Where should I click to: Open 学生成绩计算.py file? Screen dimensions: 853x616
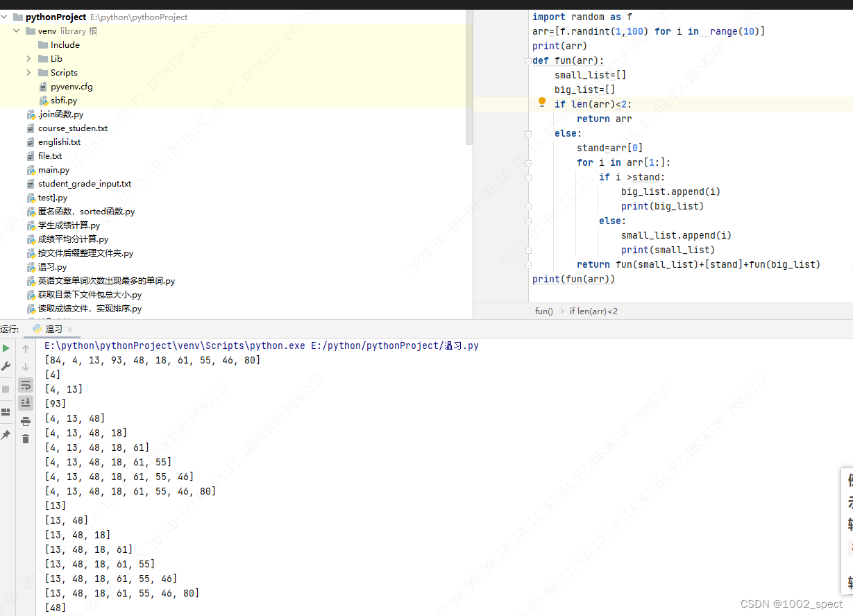tap(69, 225)
